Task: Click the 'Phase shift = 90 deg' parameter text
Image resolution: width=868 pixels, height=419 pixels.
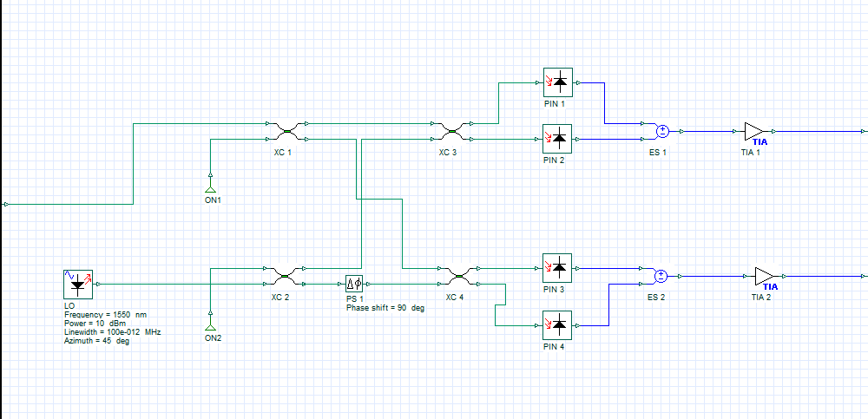Action: tap(385, 308)
